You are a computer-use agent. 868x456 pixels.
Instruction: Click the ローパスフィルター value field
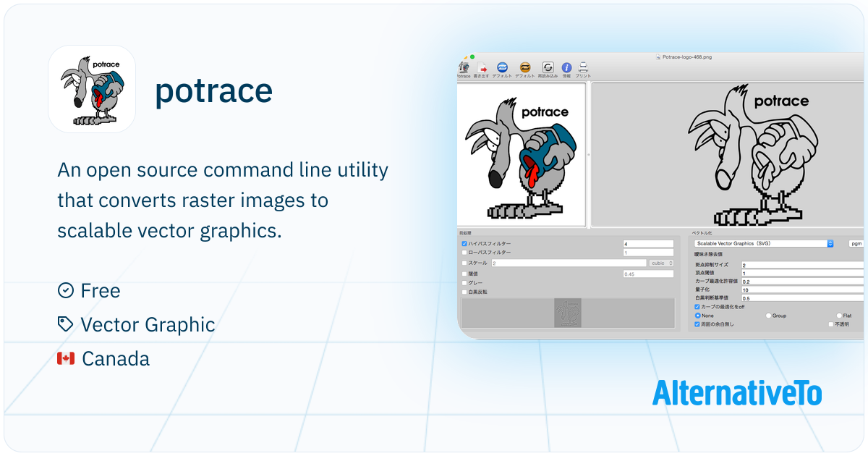[648, 253]
